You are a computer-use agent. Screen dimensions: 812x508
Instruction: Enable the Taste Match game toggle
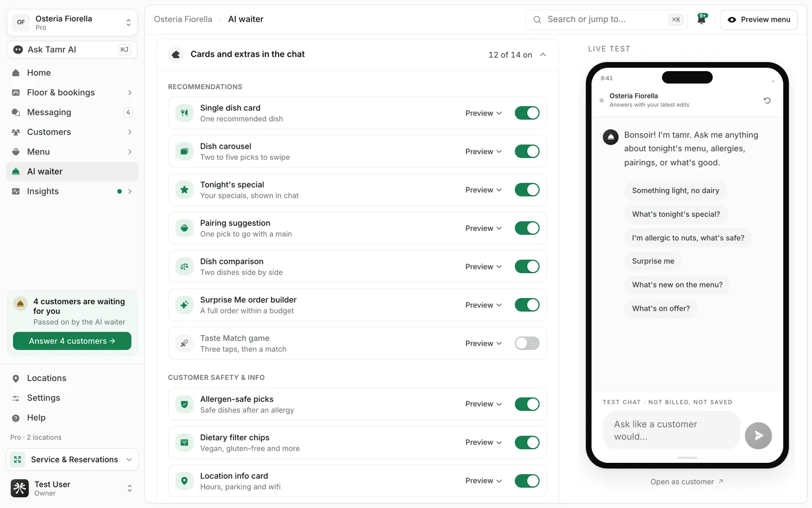[x=527, y=343]
